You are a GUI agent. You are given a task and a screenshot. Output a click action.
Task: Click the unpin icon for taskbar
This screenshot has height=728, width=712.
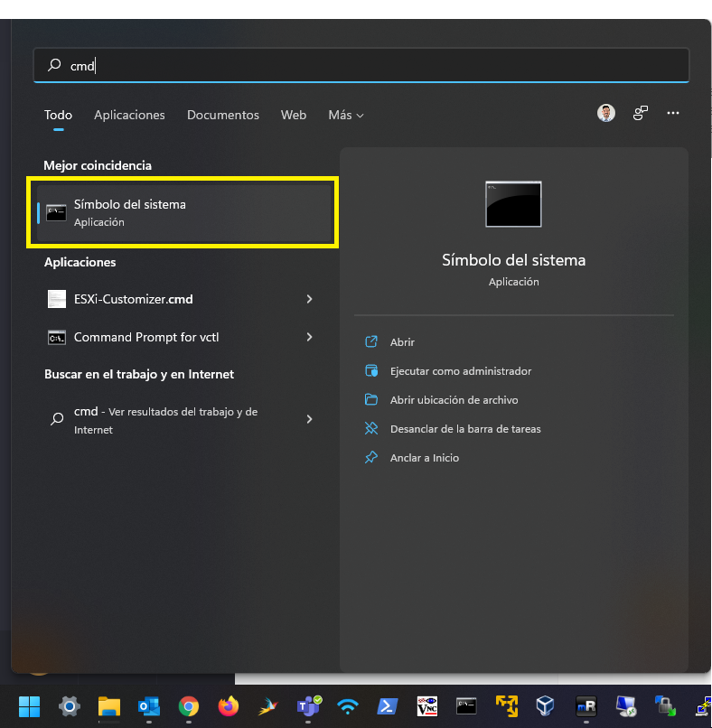[x=371, y=428]
